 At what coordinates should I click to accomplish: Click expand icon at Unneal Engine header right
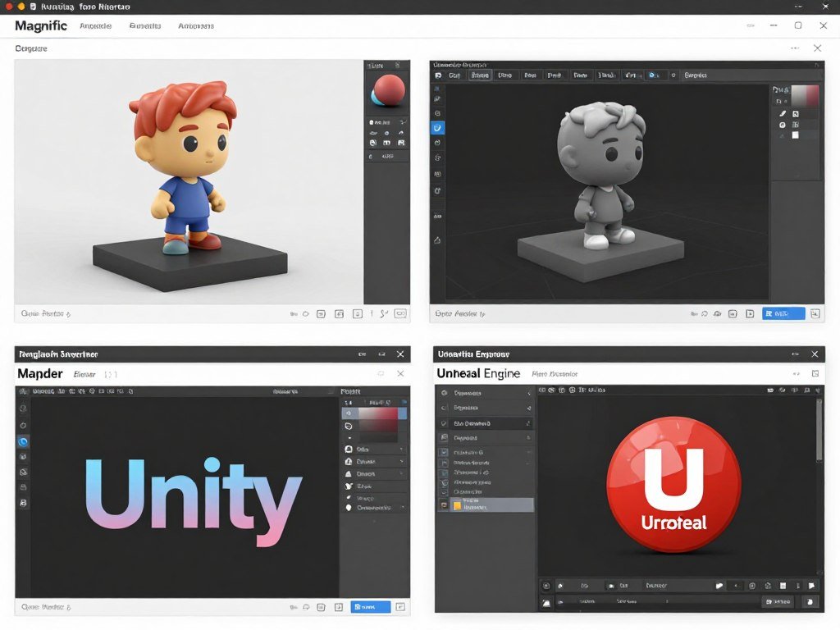pos(815,373)
